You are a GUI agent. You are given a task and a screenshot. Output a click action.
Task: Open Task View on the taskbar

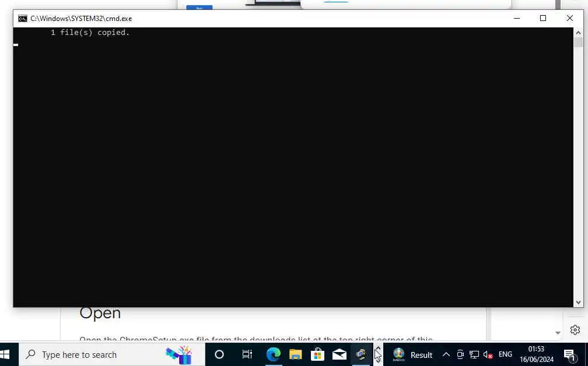247,354
